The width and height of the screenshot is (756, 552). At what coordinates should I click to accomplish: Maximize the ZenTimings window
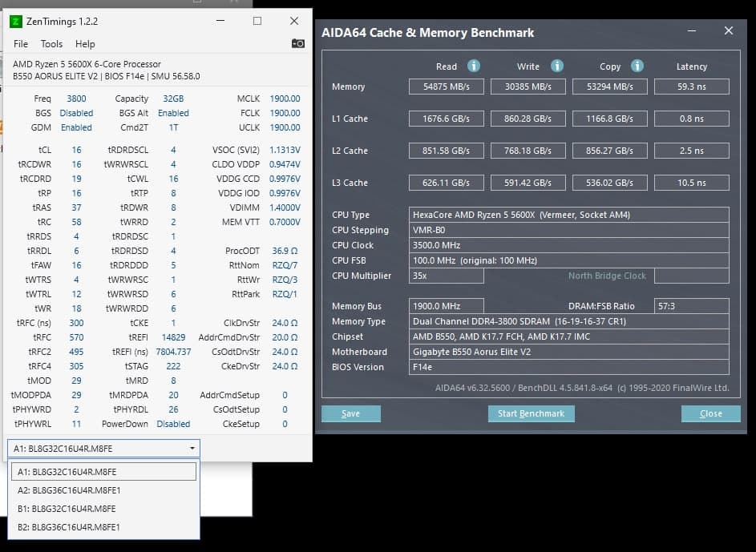(x=257, y=21)
